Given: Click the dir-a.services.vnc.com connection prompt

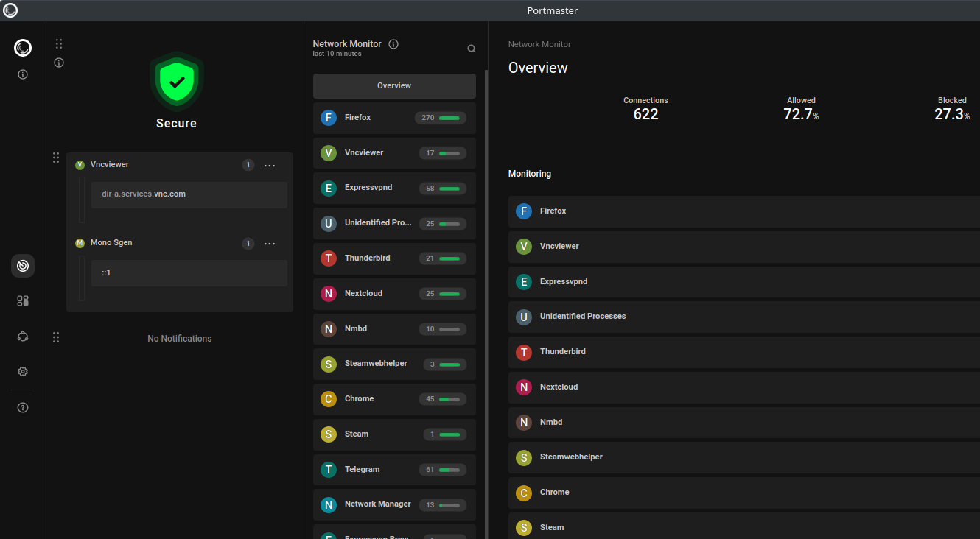Looking at the screenshot, I should (189, 195).
